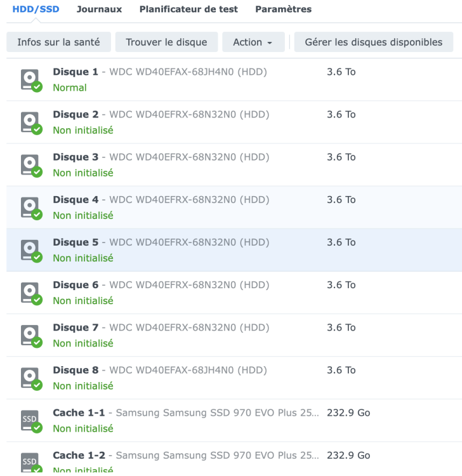Click the Cache 1-2 SSD icon

(30, 461)
